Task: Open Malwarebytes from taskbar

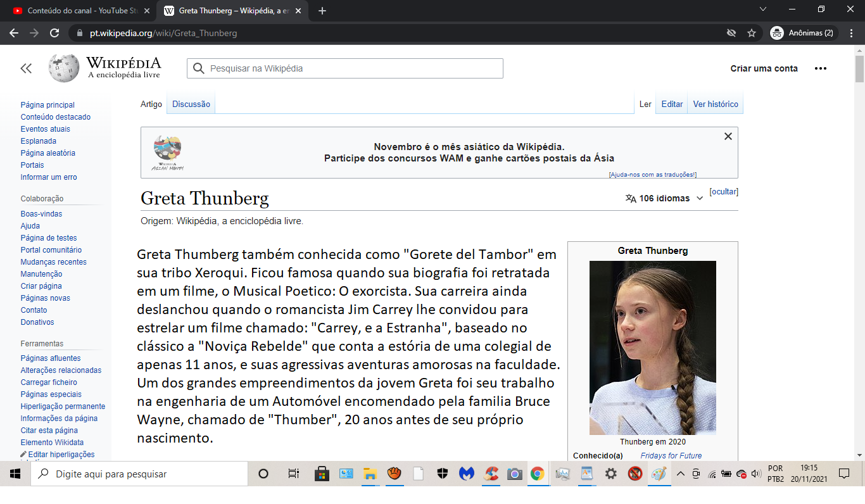Action: [x=467, y=474]
